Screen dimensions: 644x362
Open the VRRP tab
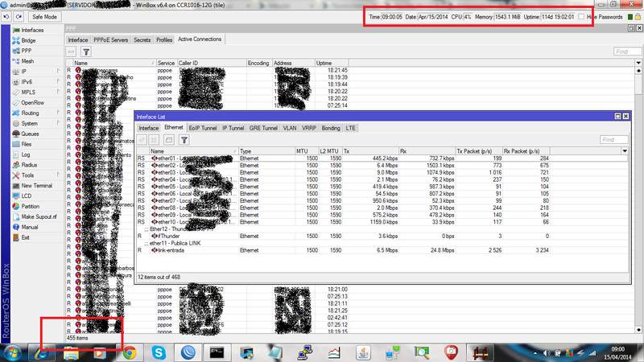pos(309,128)
